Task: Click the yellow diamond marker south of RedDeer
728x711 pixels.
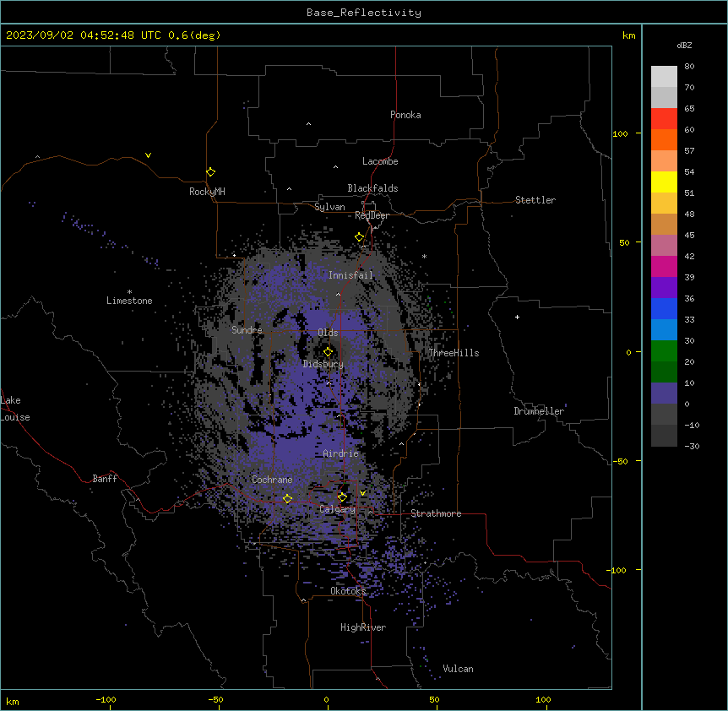Action: (x=360, y=237)
